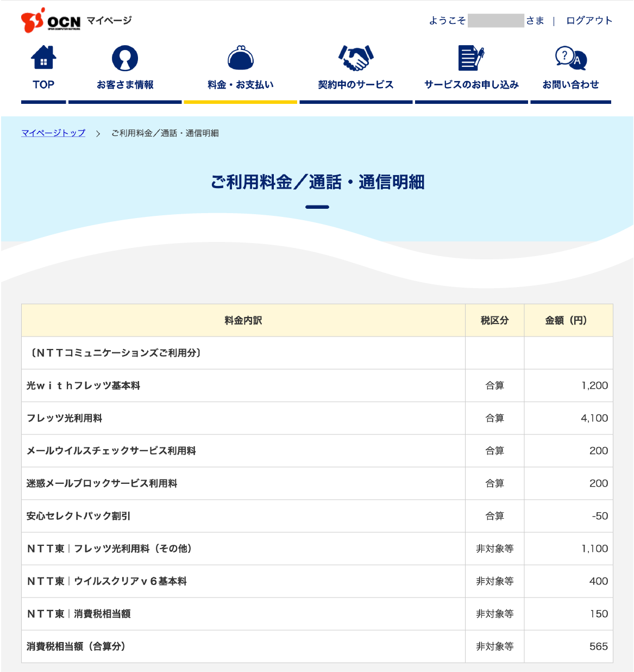This screenshot has height=672, width=634.
Task: Click the OCN logo
Action: click(51, 21)
